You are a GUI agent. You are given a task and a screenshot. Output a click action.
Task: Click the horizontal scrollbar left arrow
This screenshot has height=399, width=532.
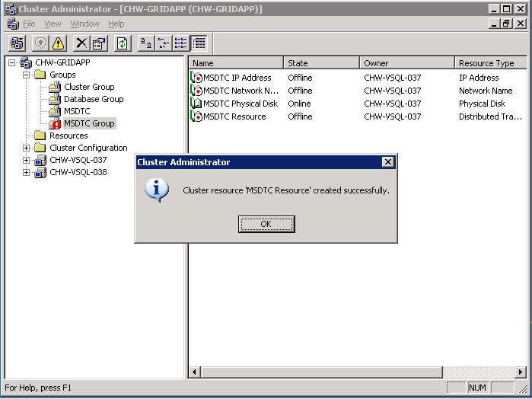coord(194,372)
